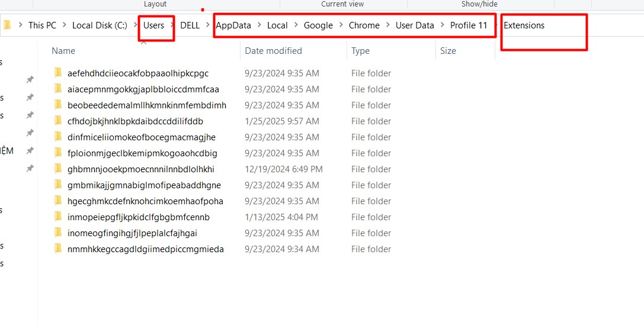
Task: Select the gmbmikajjgmnabiglmofipeabaddhgne folder row
Action: [x=144, y=185]
